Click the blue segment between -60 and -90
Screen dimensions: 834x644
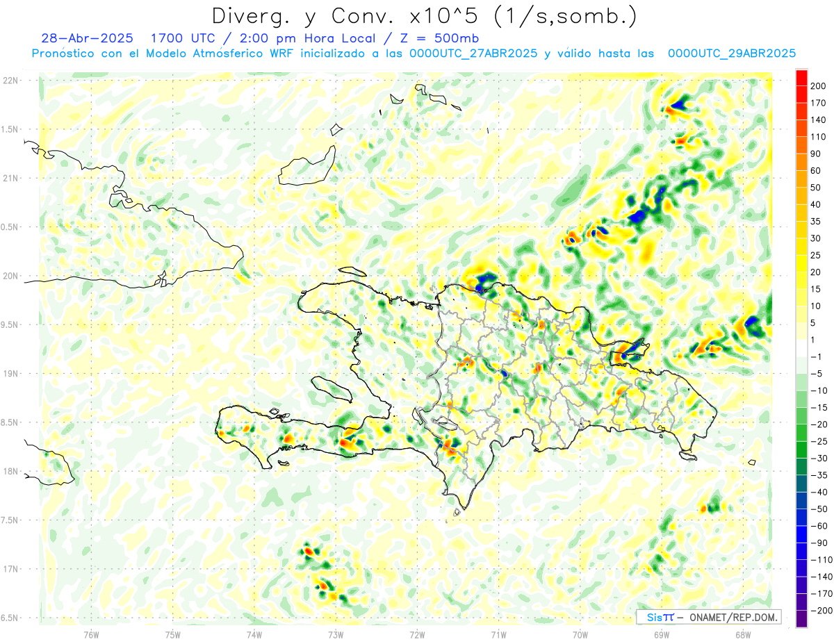click(801, 534)
